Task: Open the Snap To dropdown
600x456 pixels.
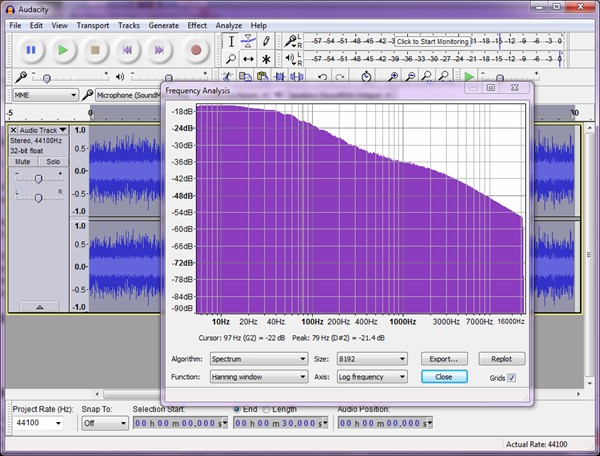Action: click(105, 423)
